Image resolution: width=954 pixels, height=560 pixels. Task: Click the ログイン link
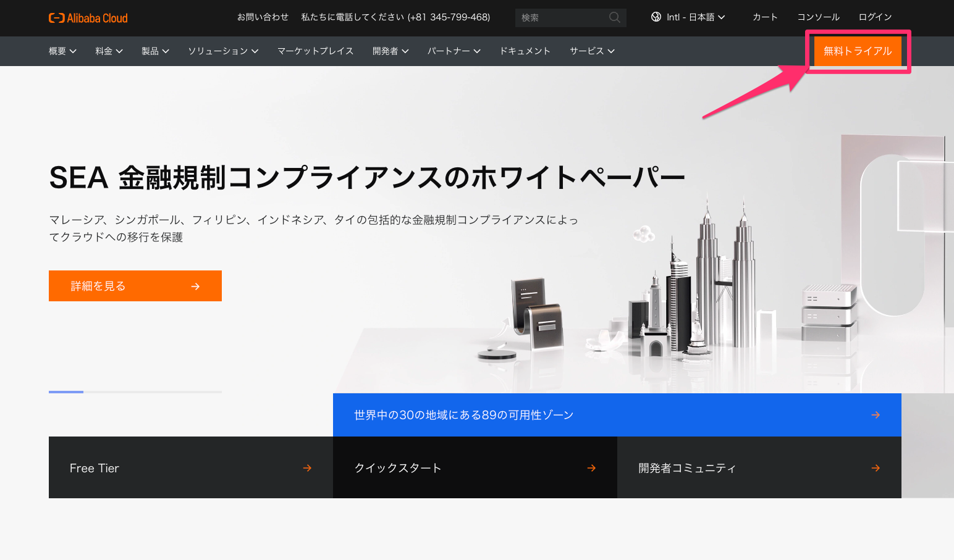click(875, 17)
